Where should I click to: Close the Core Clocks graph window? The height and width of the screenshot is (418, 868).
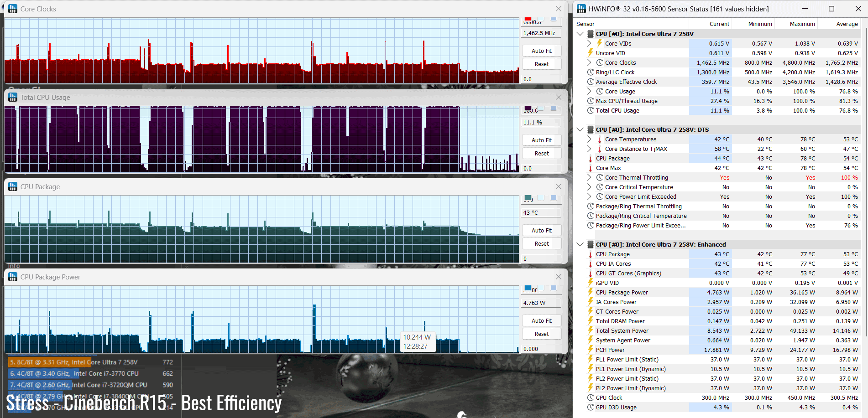coord(559,9)
